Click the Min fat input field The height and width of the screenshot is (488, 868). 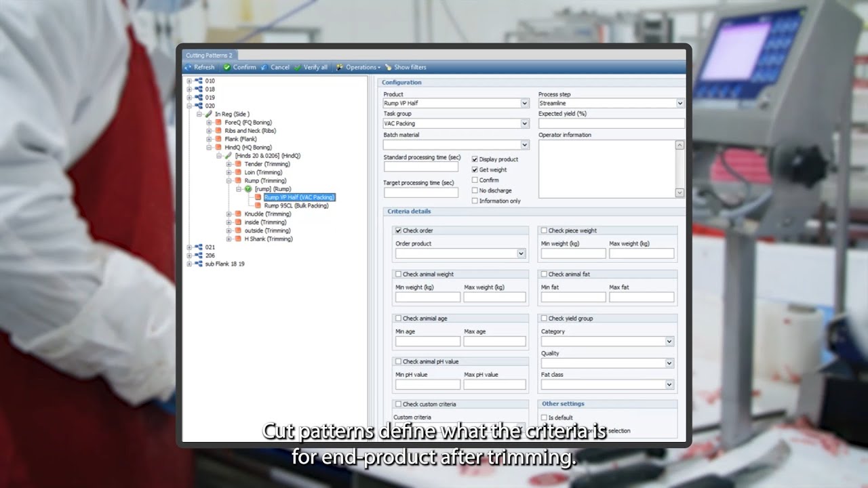pos(573,297)
